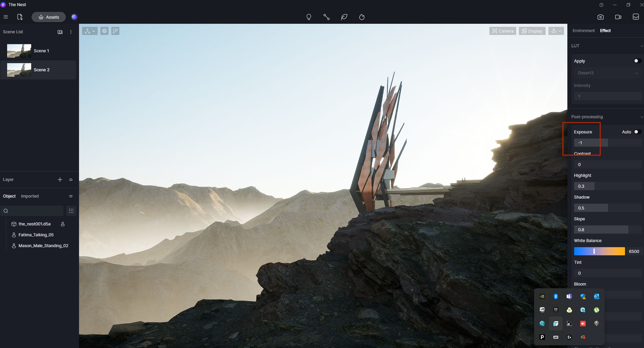Switch to the Imported tab
The width and height of the screenshot is (644, 348).
click(30, 196)
